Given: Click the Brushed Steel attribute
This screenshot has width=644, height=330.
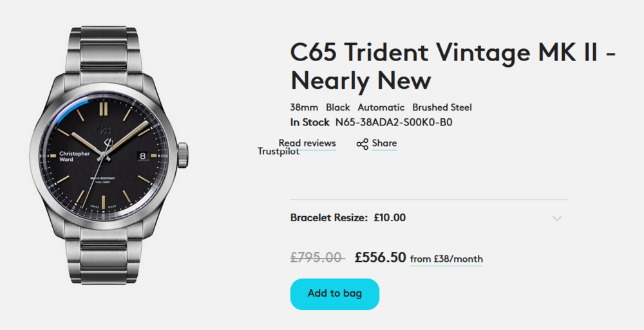Looking at the screenshot, I should 442,107.
